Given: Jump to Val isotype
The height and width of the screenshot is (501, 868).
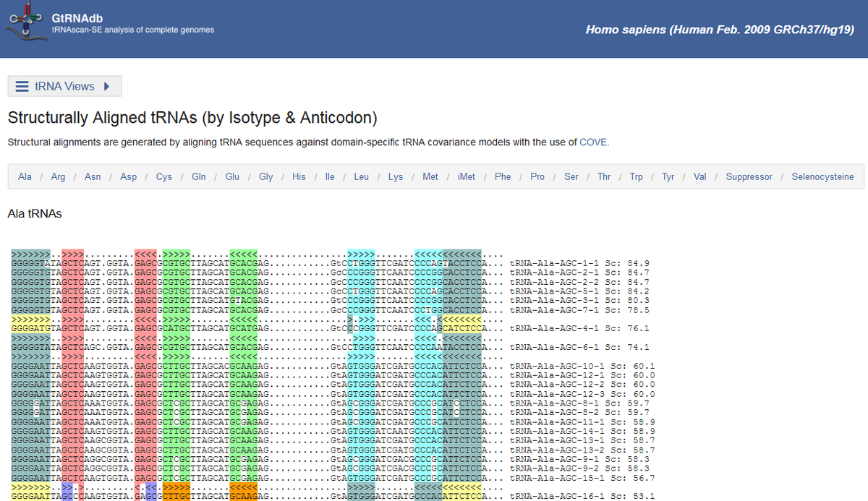Looking at the screenshot, I should tap(700, 176).
